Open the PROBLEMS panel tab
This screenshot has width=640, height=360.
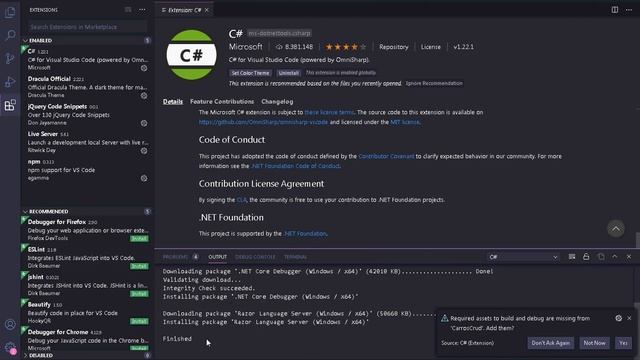pos(175,257)
